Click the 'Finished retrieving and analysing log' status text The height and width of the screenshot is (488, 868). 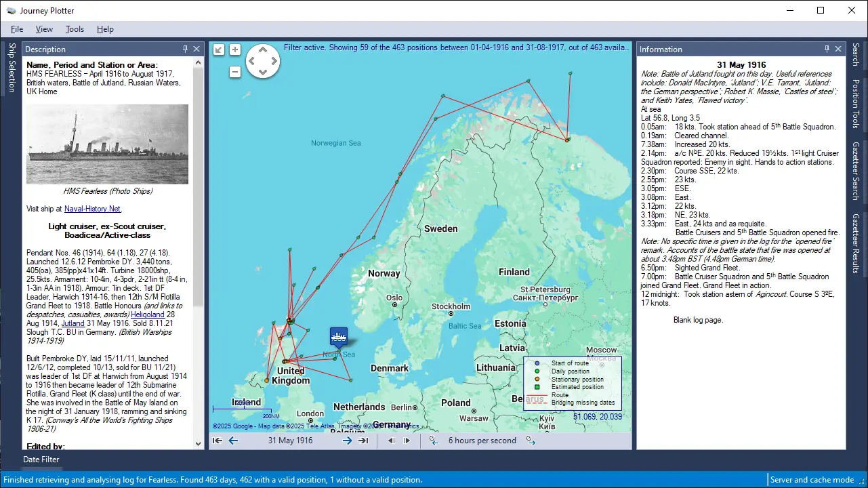(212, 480)
